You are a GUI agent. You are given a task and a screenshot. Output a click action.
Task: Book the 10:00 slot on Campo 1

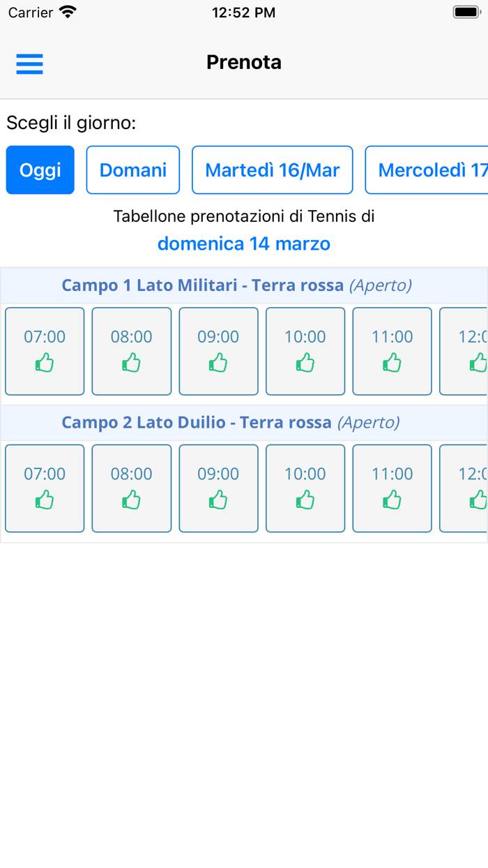[x=305, y=351]
